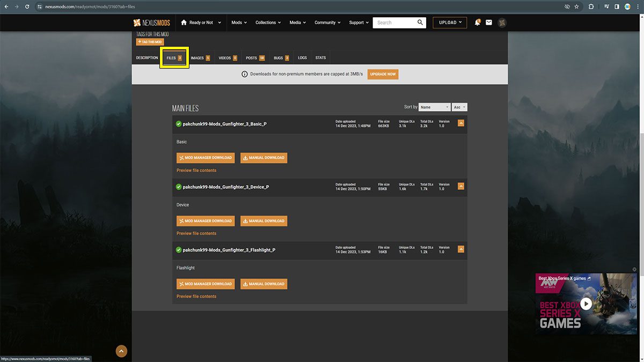Toggle the browser side panel
Image resolution: width=644 pixels, height=362 pixels.
[617, 6]
